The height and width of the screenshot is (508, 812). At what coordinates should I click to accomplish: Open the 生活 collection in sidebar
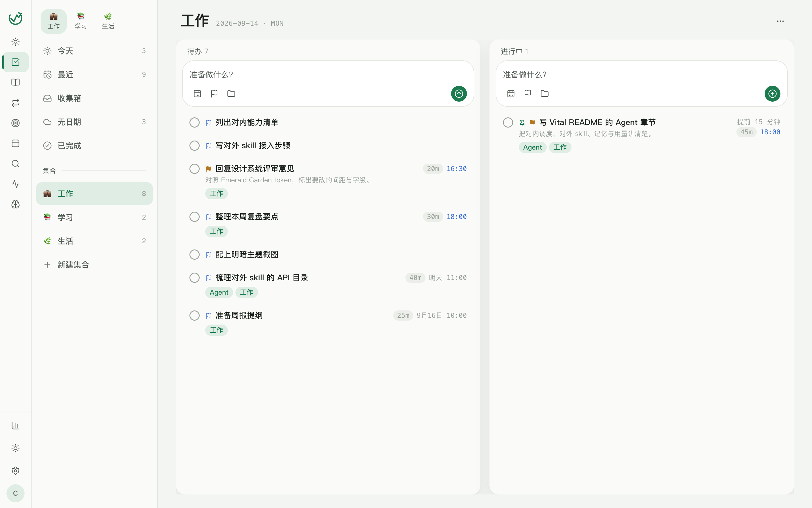[94, 241]
